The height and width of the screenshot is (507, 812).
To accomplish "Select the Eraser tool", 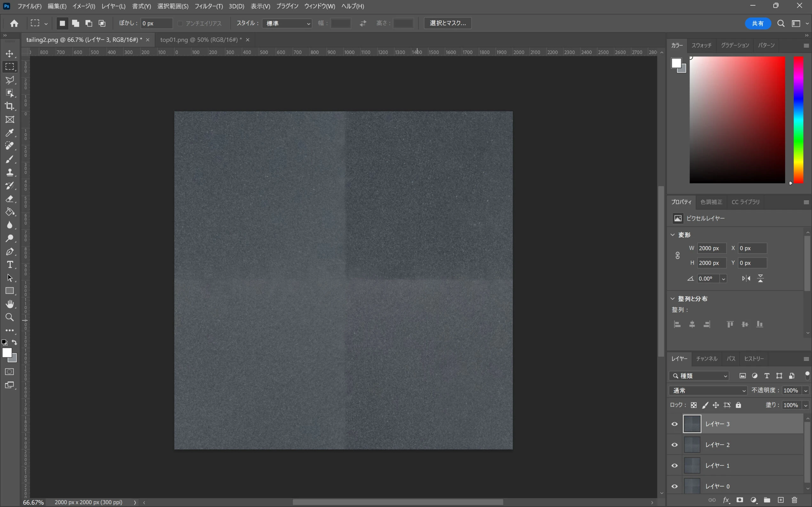I will (x=10, y=199).
